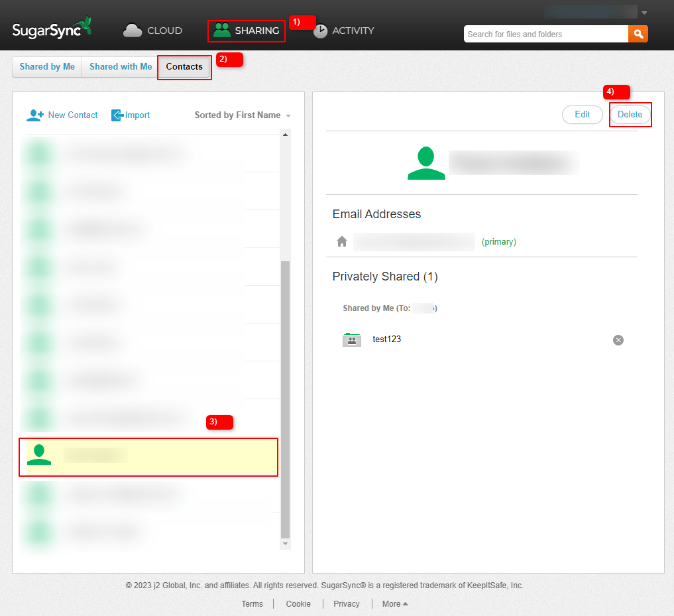
Task: Open the Cloud section
Action: [x=152, y=31]
